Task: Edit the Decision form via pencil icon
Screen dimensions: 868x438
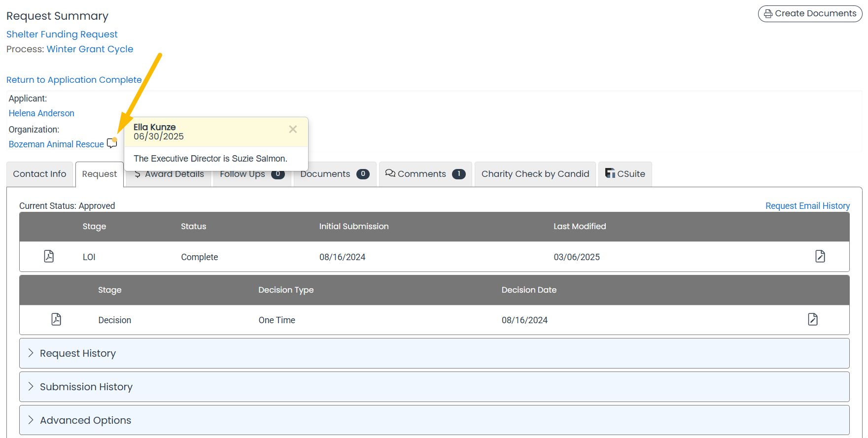Action: (812, 319)
